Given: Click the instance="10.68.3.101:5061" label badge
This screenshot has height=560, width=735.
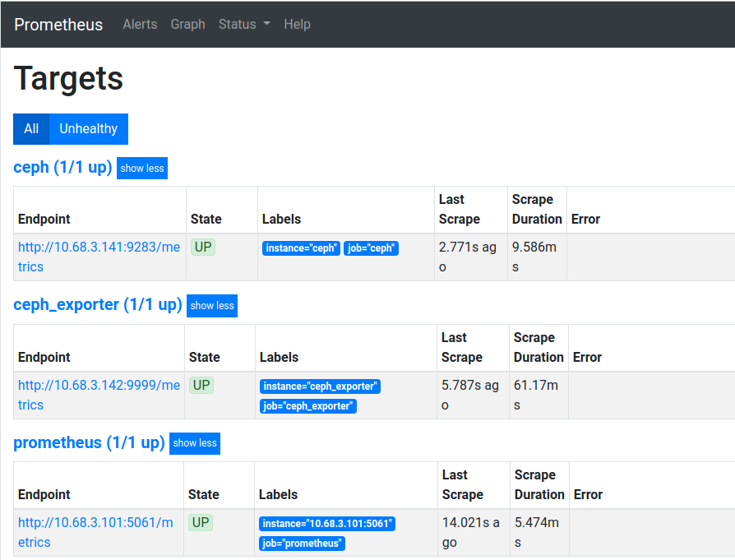Looking at the screenshot, I should coord(327,524).
